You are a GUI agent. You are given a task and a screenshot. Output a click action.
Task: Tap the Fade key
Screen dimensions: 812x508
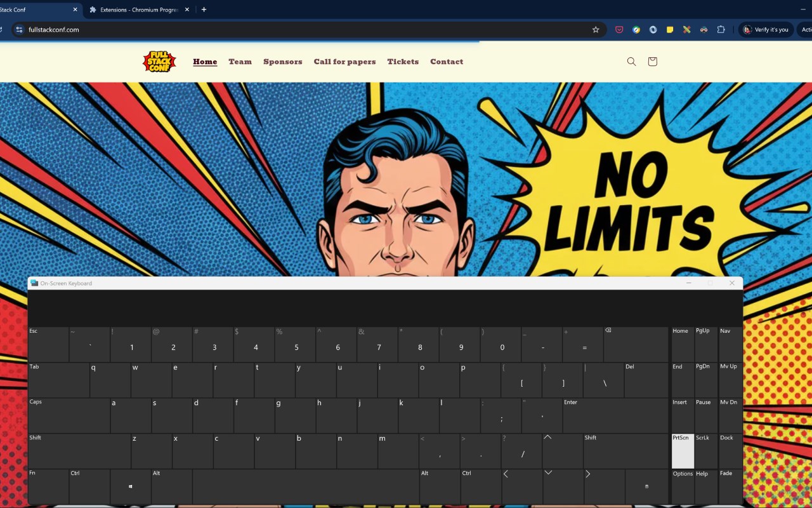(730, 486)
